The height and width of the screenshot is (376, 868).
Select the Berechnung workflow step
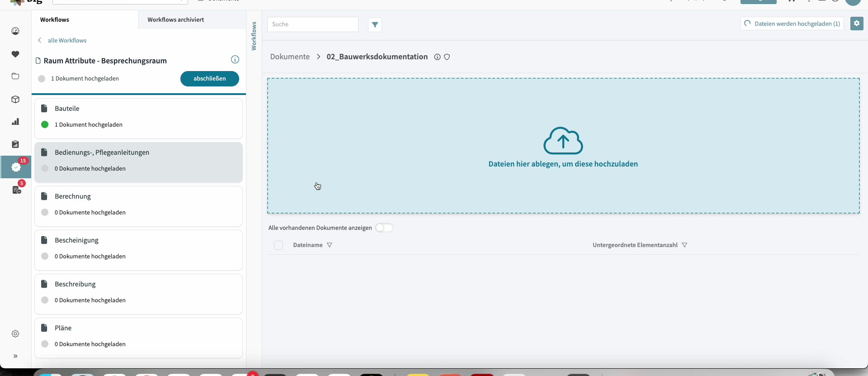click(138, 206)
